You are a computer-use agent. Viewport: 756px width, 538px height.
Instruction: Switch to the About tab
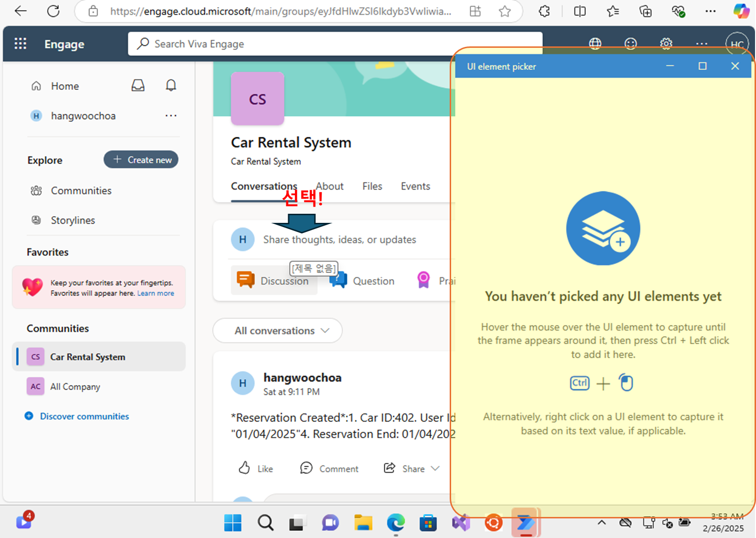tap(330, 187)
